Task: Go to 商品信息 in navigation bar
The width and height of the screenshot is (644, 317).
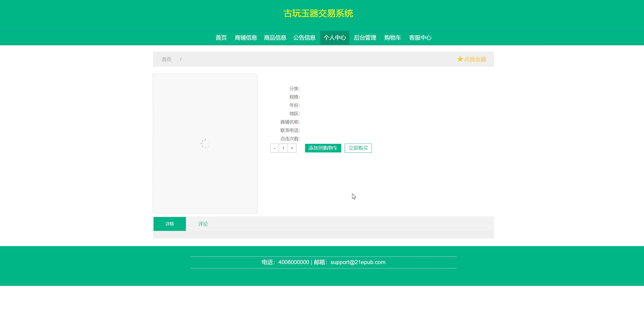Action: point(275,38)
